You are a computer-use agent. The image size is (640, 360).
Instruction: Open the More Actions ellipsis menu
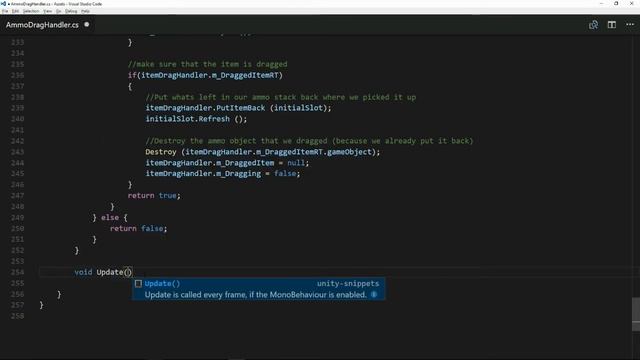coord(630,25)
